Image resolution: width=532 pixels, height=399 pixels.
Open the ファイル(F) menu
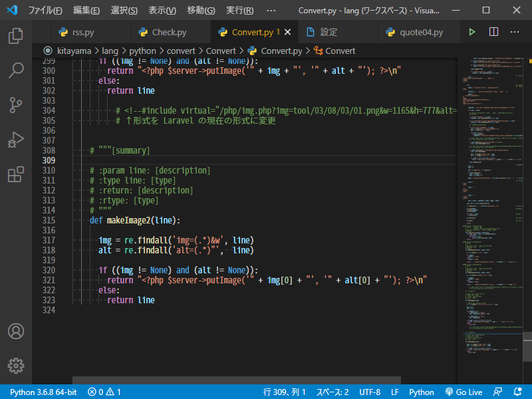pyautogui.click(x=45, y=11)
